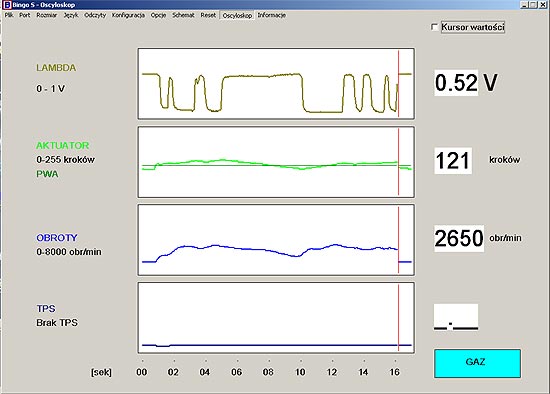
Task: Select the Reset menu item
Action: coord(208,15)
